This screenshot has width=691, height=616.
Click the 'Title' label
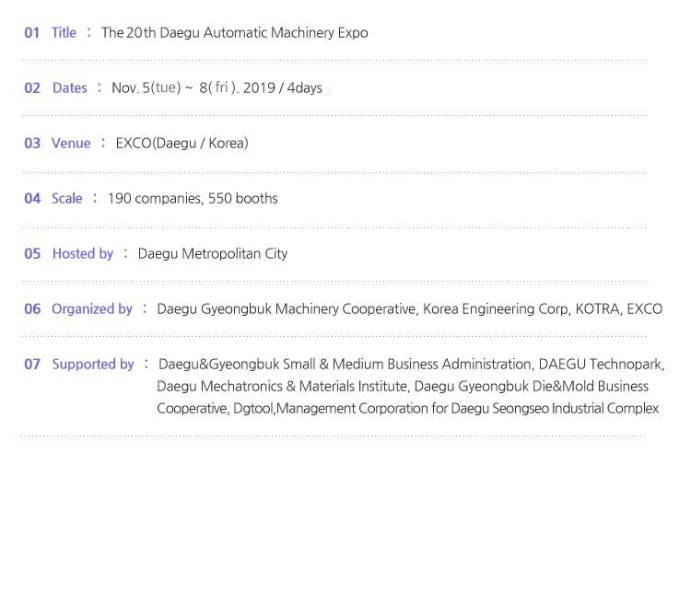(x=64, y=32)
